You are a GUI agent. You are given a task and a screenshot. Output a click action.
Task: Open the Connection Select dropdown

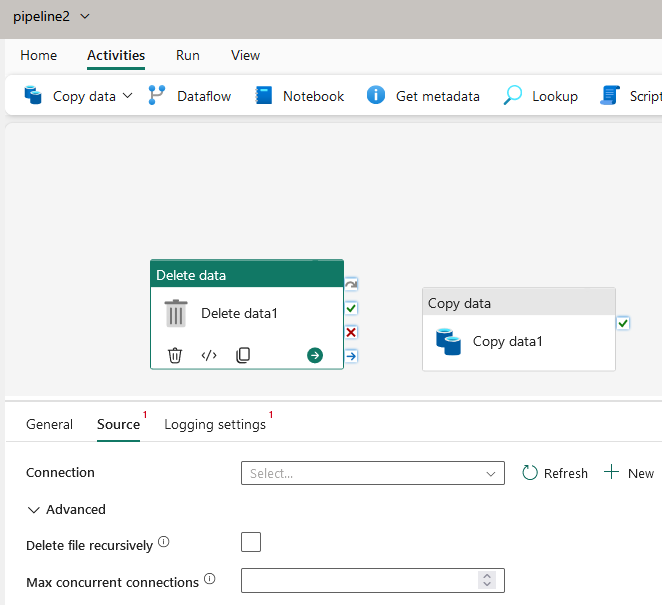[373, 473]
